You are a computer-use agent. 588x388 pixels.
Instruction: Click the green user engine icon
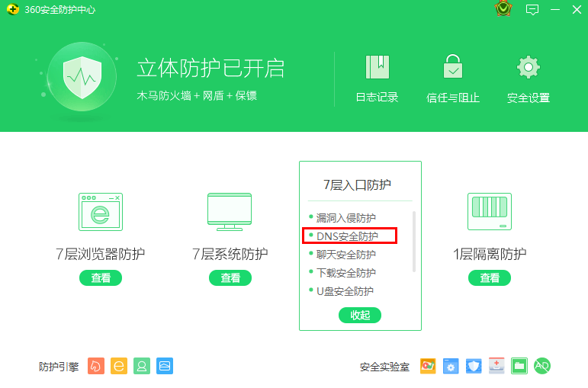142,366
